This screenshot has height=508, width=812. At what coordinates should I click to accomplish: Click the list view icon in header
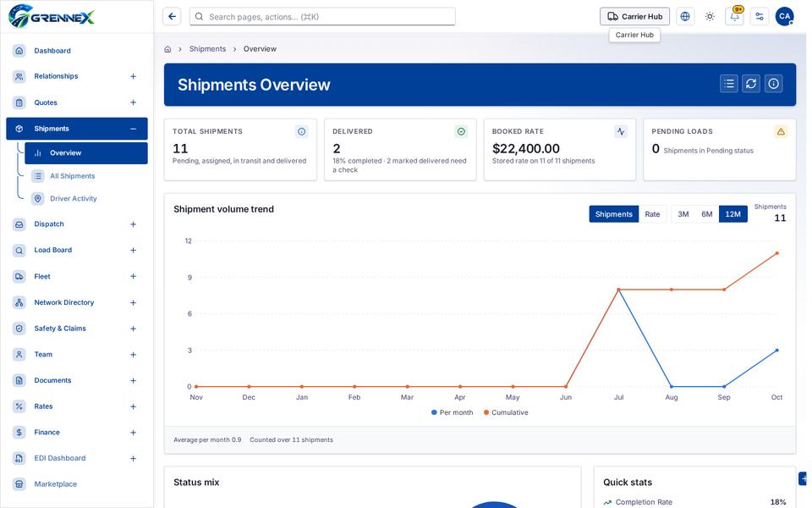(729, 84)
